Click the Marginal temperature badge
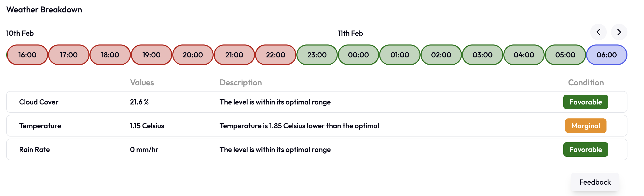 586,126
